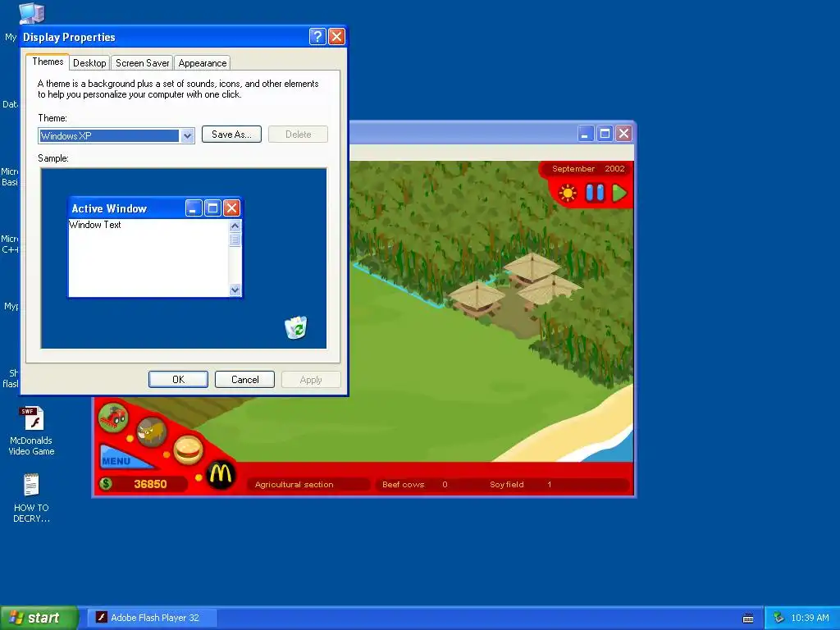Close the Flash Player game window

point(623,134)
